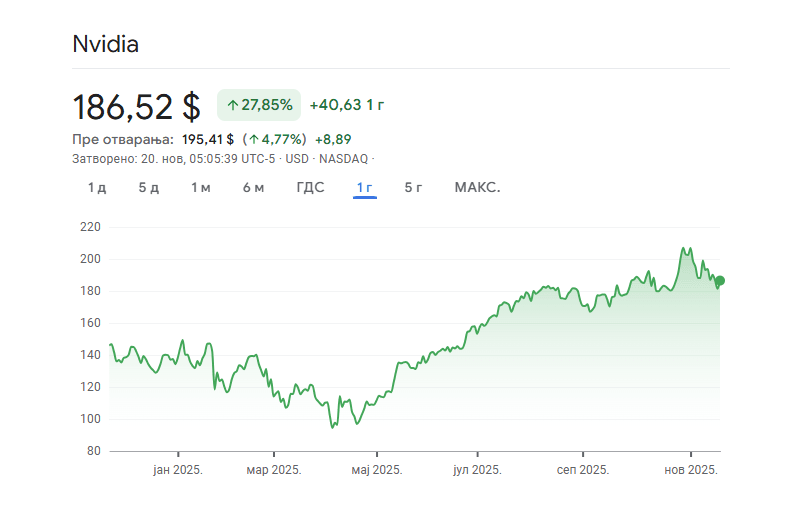Click the јул 2025. axis label

point(477,470)
